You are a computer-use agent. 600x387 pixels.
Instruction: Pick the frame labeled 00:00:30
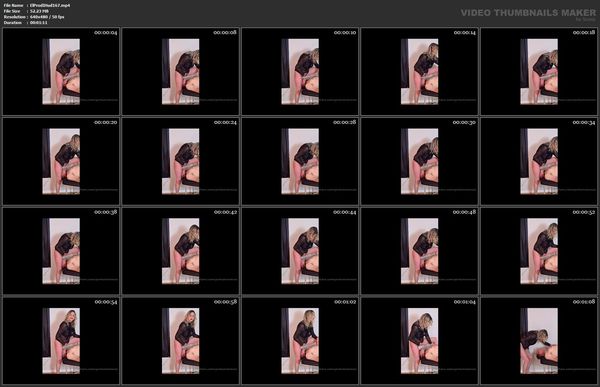[419, 161]
